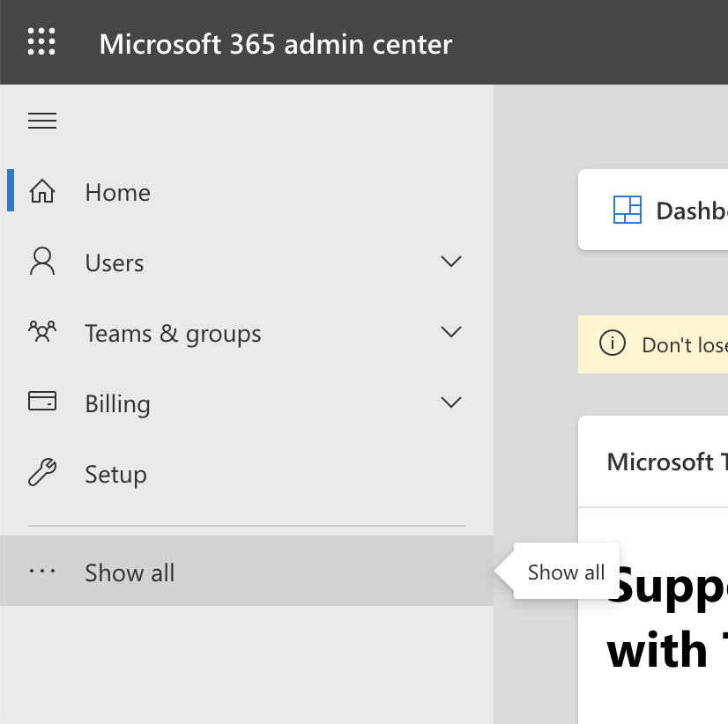This screenshot has width=728, height=724.
Task: Click the "Don't lose" banner message
Action: pos(685,345)
